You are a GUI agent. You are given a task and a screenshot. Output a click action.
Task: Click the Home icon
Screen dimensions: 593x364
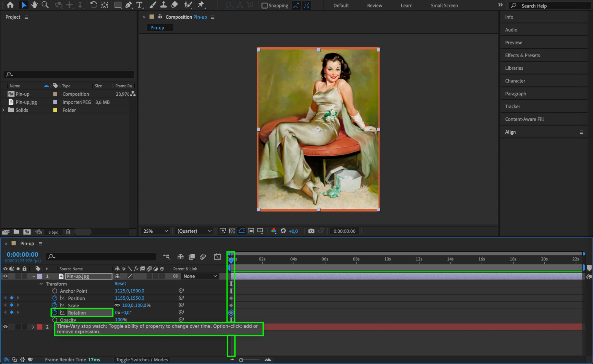click(10, 5)
